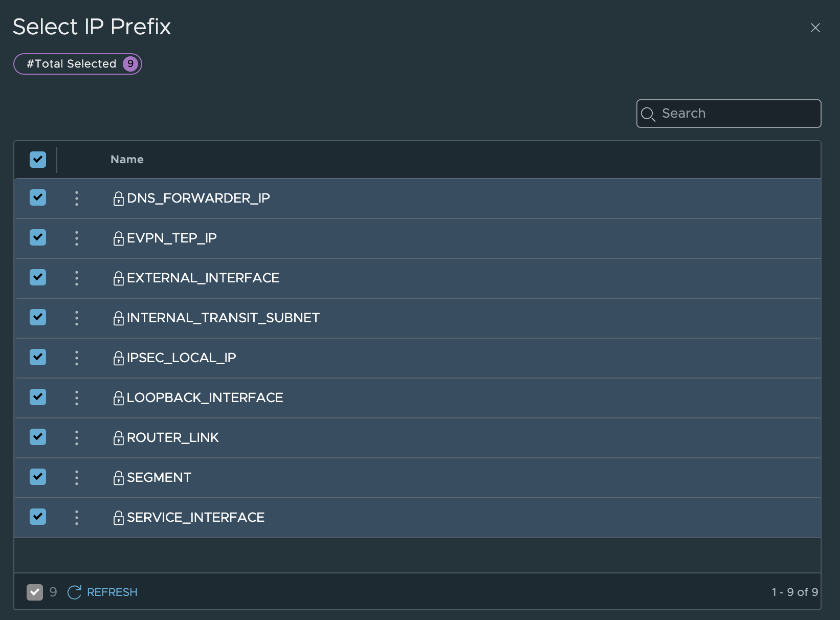Open the three-dot menu for ROUTER_LINK
Viewport: 840px width, 620px height.
pyautogui.click(x=77, y=438)
